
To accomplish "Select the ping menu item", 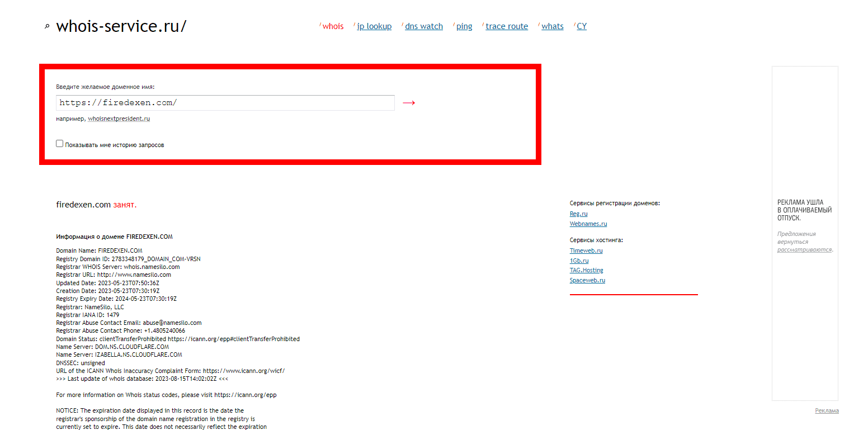I will (x=464, y=26).
